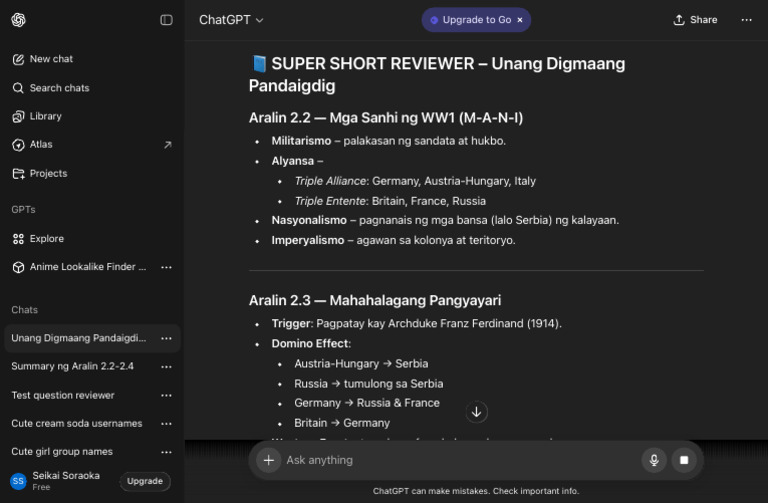Image resolution: width=768 pixels, height=503 pixels.
Task: Click the Germany → Russia & France line
Action: pos(367,403)
